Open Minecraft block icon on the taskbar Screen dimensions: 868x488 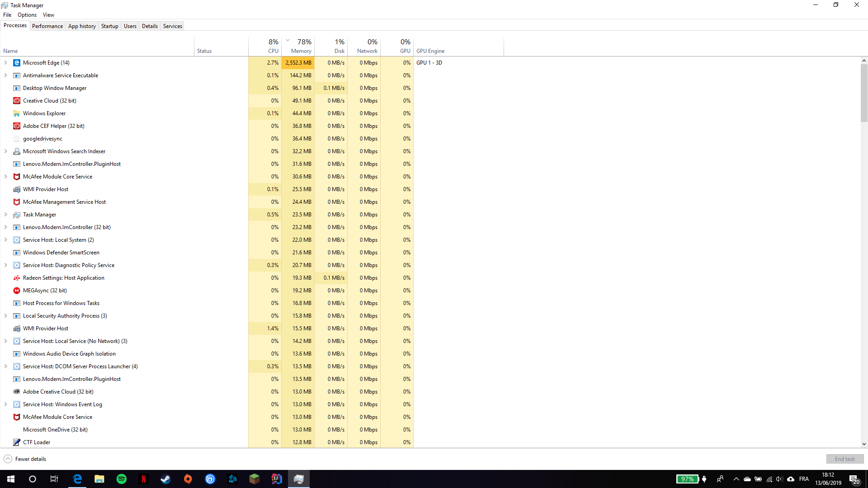tap(255, 479)
